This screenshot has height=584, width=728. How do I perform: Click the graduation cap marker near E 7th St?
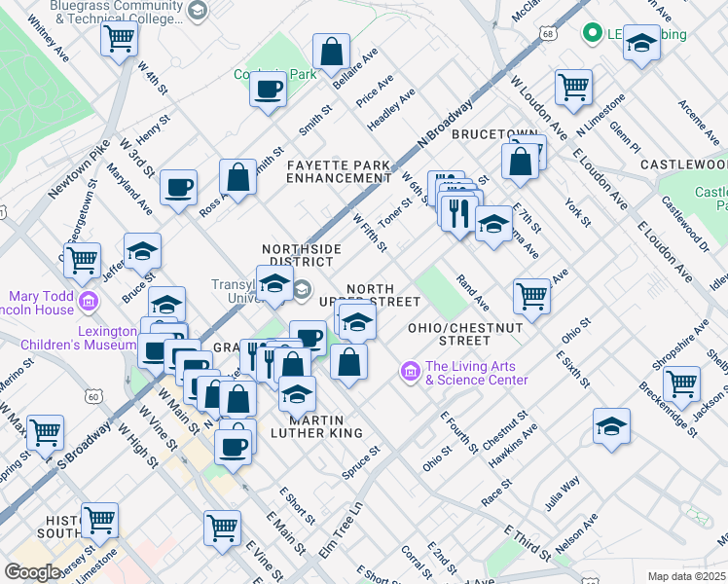[x=493, y=225]
